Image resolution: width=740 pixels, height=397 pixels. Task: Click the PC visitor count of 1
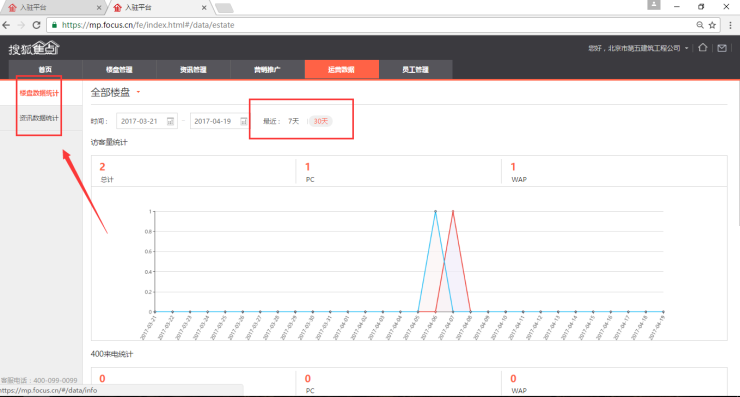click(x=308, y=167)
